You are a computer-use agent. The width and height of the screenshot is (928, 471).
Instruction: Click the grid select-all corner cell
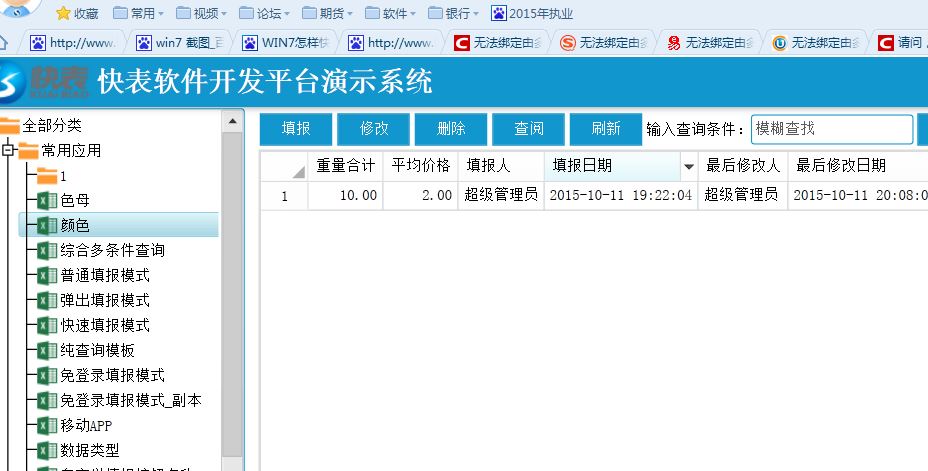tap(284, 166)
